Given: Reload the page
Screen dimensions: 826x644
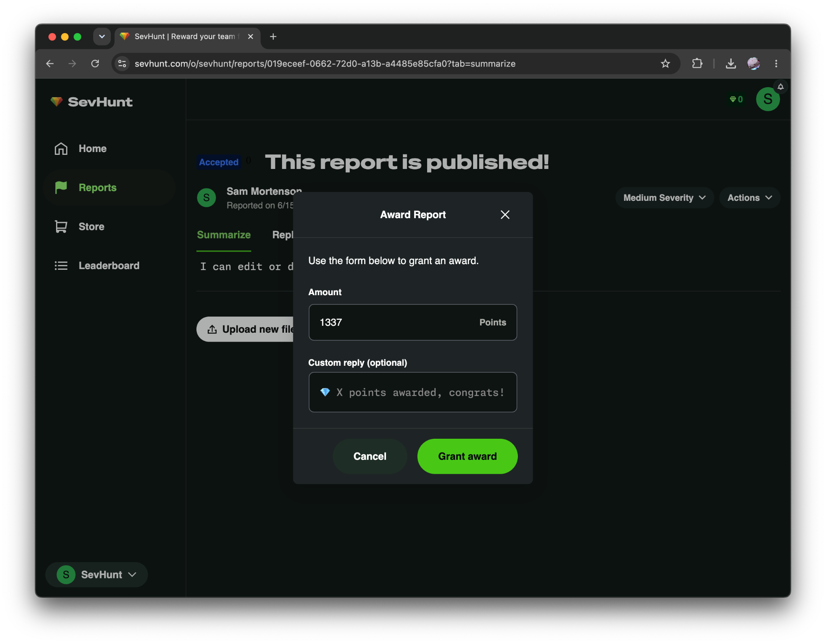Looking at the screenshot, I should 95,63.
